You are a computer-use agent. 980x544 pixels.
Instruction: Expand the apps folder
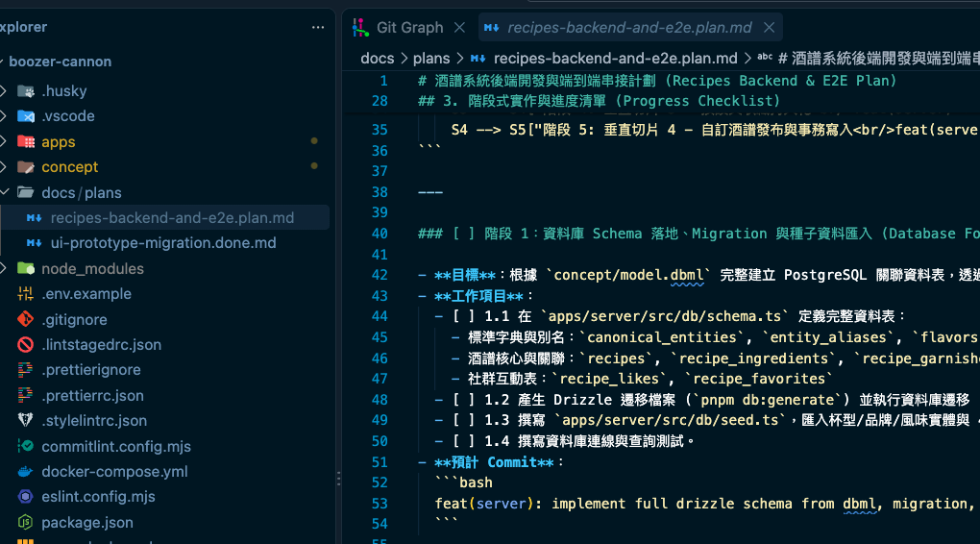click(4, 142)
